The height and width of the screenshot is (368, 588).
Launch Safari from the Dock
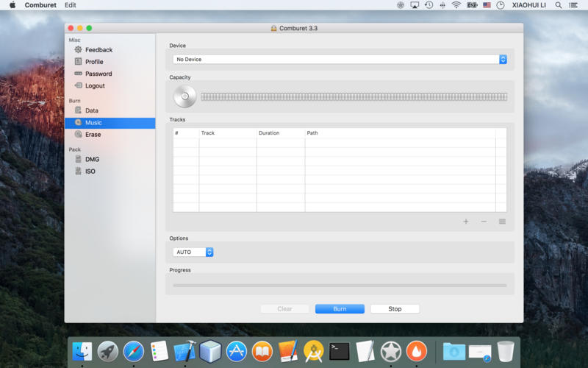coord(134,352)
